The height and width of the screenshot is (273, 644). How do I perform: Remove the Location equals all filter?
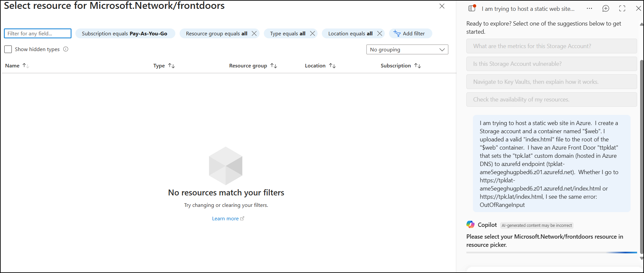pos(380,33)
